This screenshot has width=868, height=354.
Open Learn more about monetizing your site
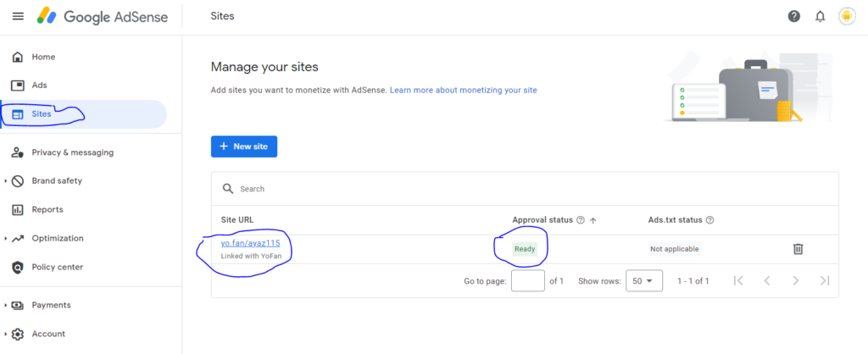[464, 90]
